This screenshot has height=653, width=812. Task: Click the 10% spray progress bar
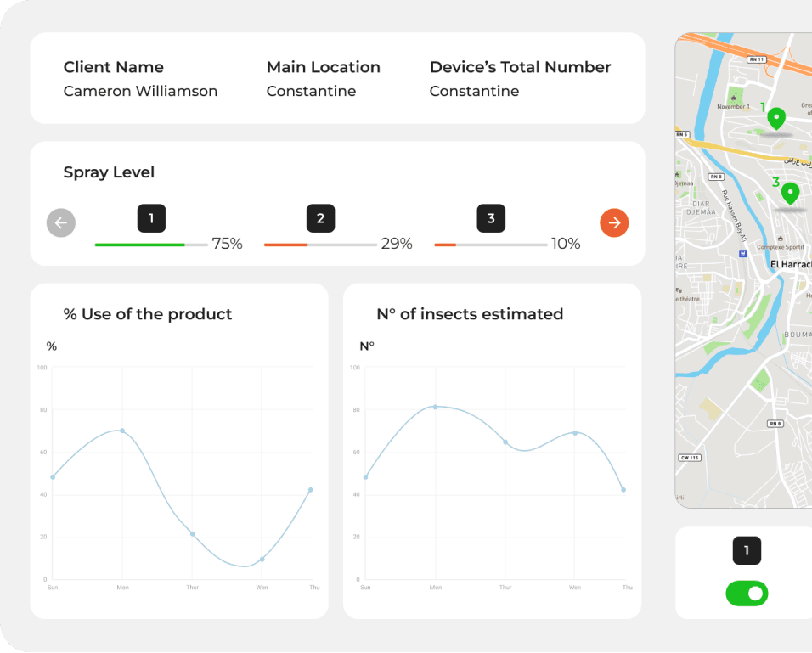coord(490,245)
